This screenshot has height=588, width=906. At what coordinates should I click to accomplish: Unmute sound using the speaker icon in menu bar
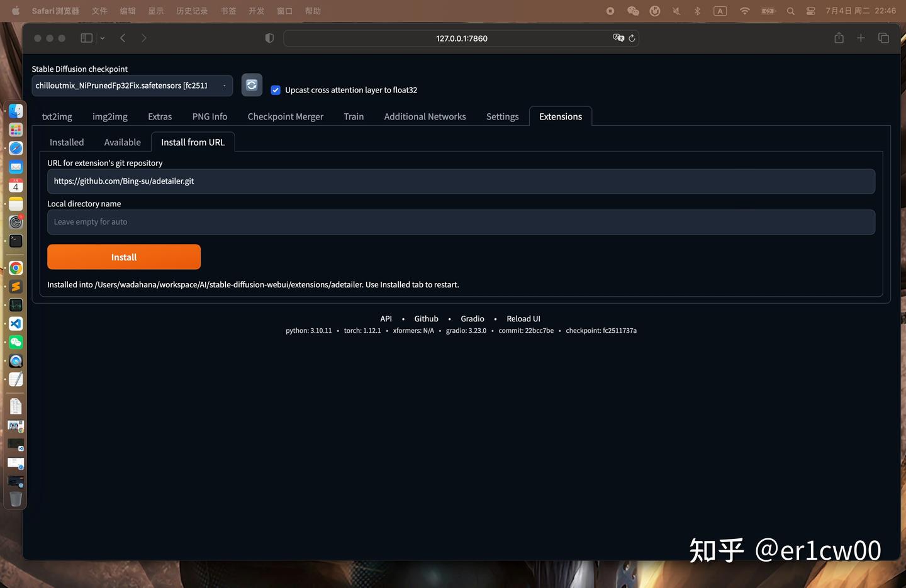pos(675,11)
